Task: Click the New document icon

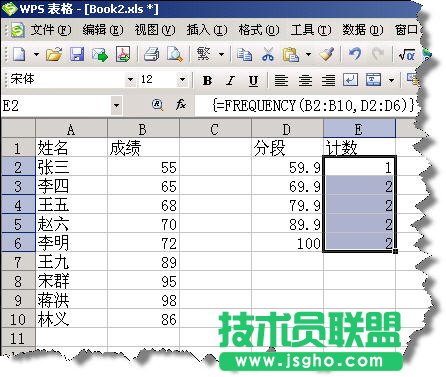Action: click(x=19, y=54)
